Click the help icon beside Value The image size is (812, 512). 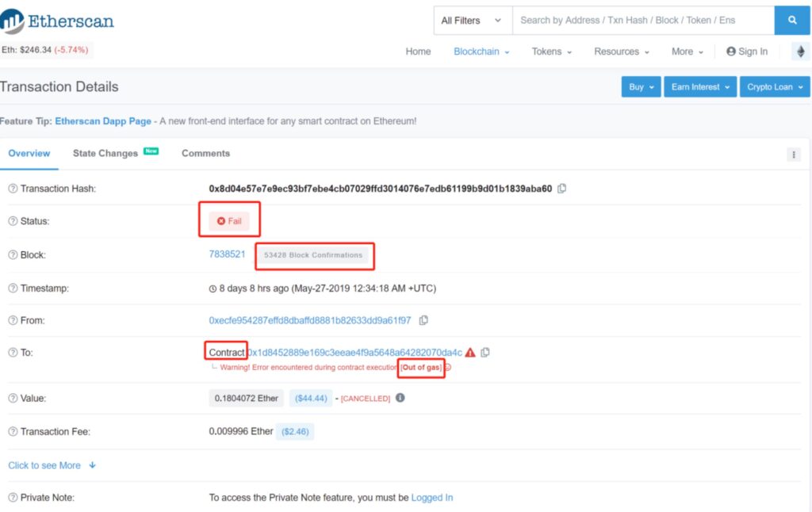coord(13,398)
